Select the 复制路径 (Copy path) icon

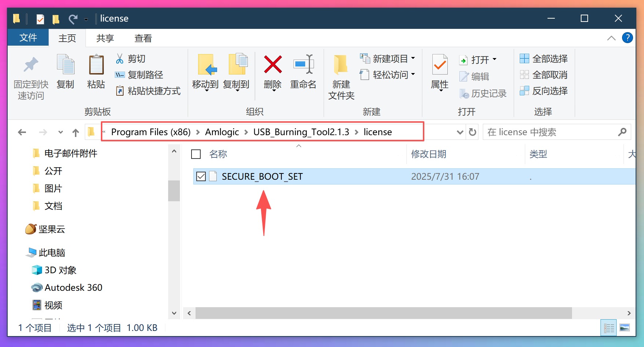[x=120, y=75]
